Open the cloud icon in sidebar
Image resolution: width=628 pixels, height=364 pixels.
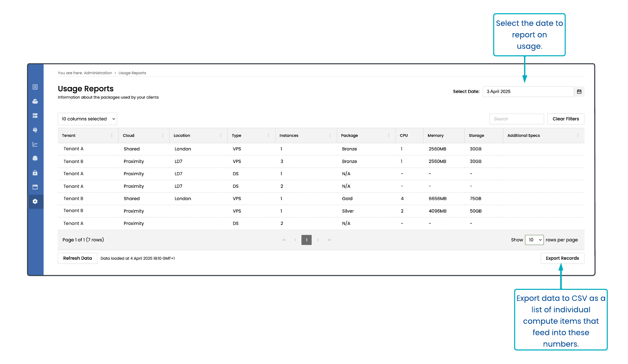pos(35,101)
